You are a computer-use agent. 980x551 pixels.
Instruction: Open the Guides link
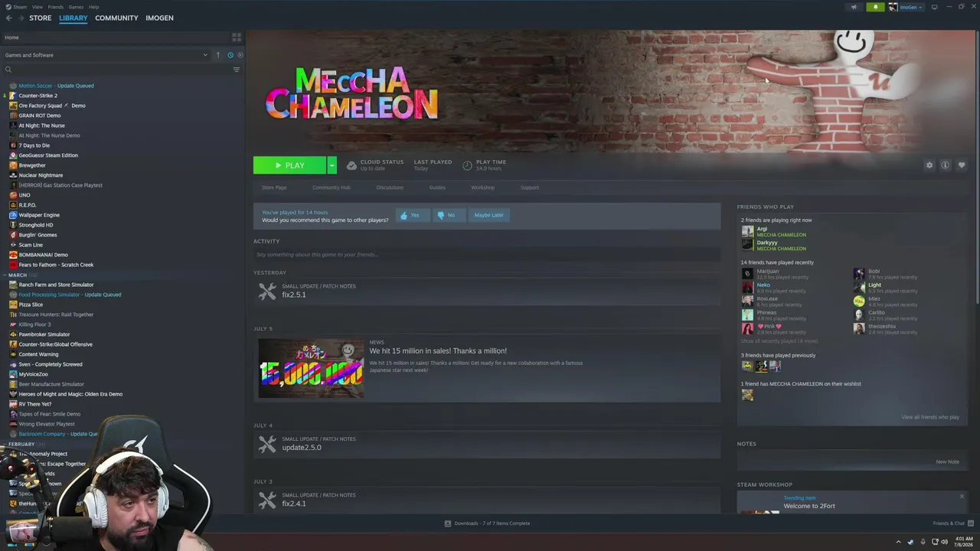pos(437,187)
